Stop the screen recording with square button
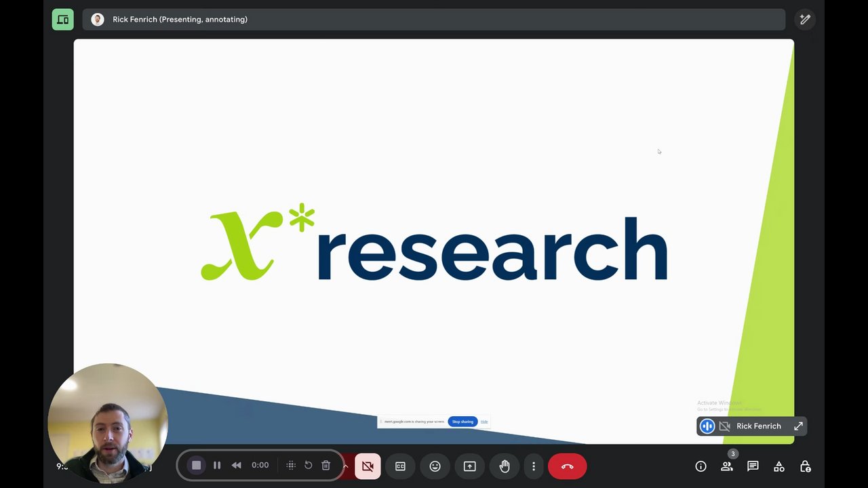Viewport: 868px width, 488px height. click(197, 466)
